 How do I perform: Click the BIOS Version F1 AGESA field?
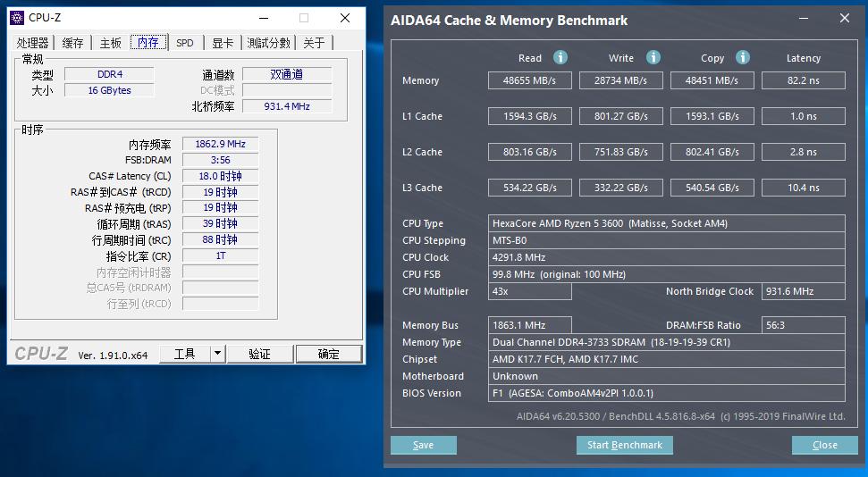667,393
